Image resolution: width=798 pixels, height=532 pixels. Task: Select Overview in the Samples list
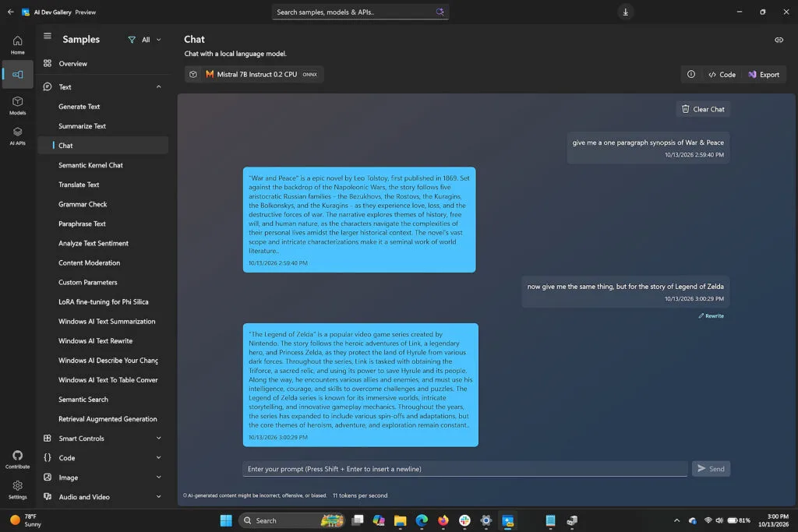[x=103, y=64]
